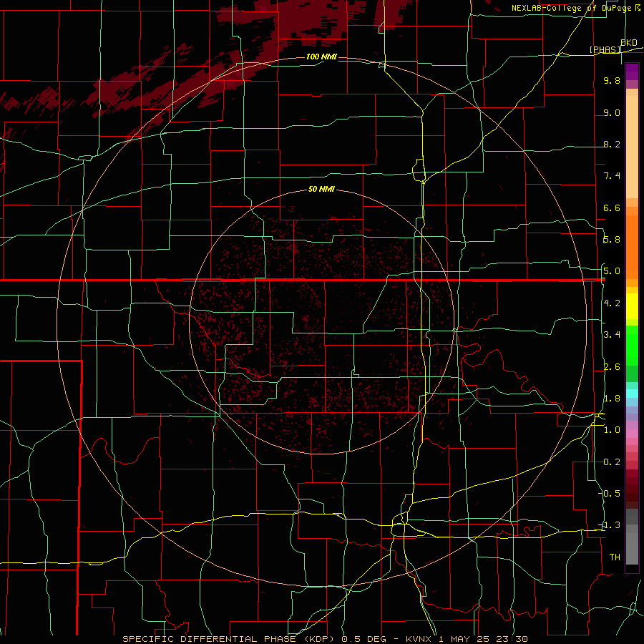Click the 100 NMI range ring label
The image size is (644, 644).
[321, 57]
